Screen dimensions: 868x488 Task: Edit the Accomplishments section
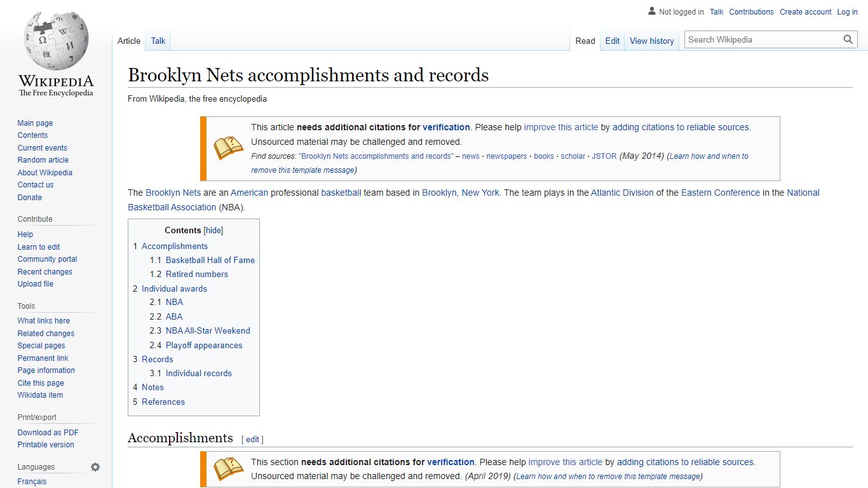point(252,439)
